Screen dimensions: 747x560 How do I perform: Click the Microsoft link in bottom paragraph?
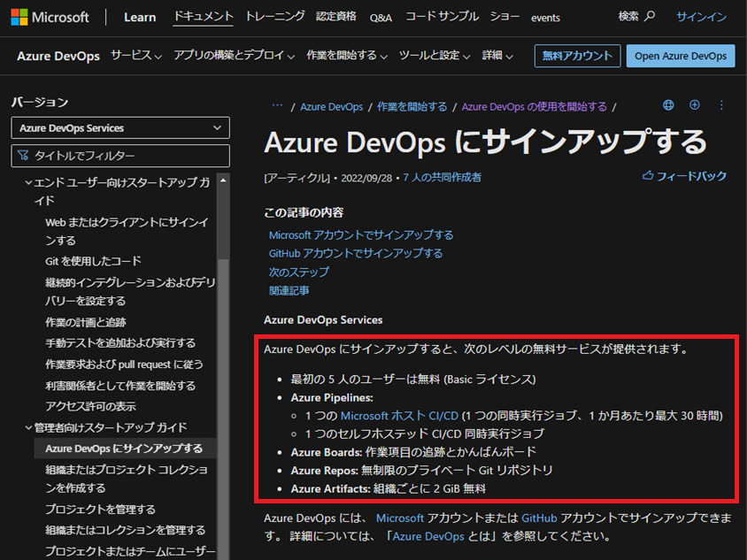pos(400,518)
